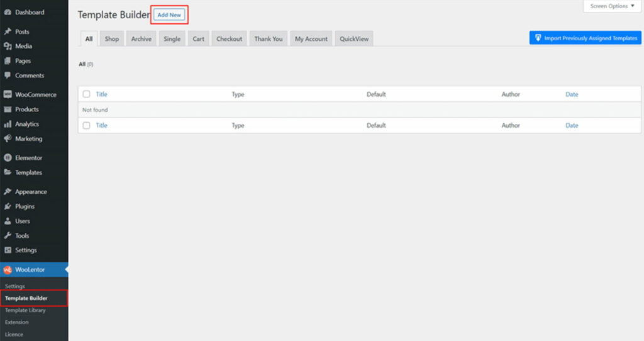
Task: Click the Default column header text
Action: tap(376, 94)
